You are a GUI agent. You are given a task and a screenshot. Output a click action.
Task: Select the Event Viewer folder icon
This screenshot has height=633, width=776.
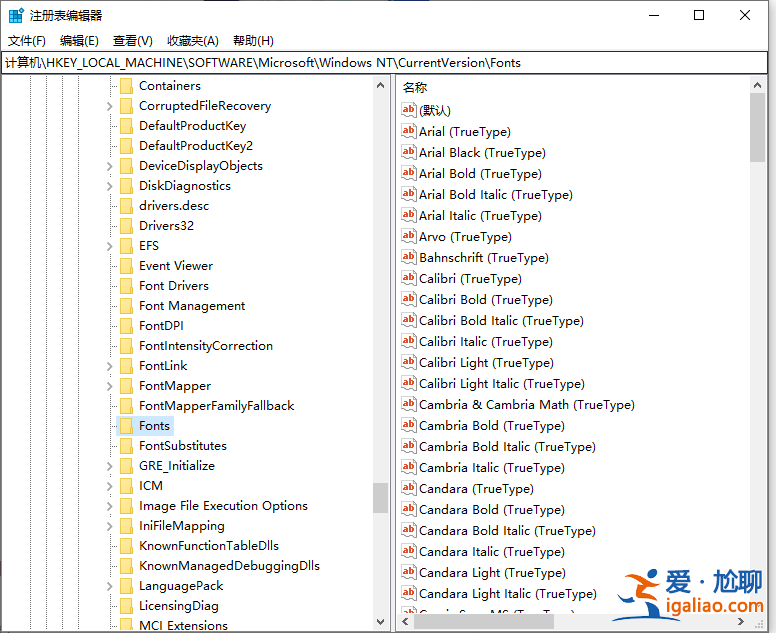pos(127,266)
